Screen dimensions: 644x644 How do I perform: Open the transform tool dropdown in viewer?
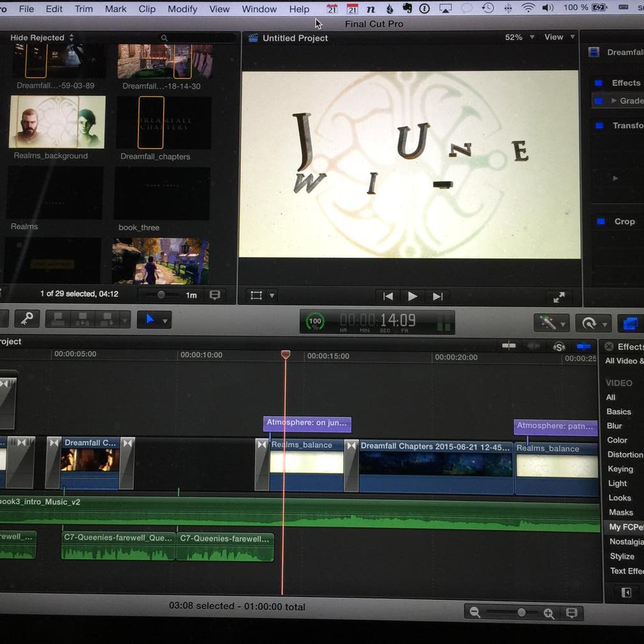coord(272,295)
